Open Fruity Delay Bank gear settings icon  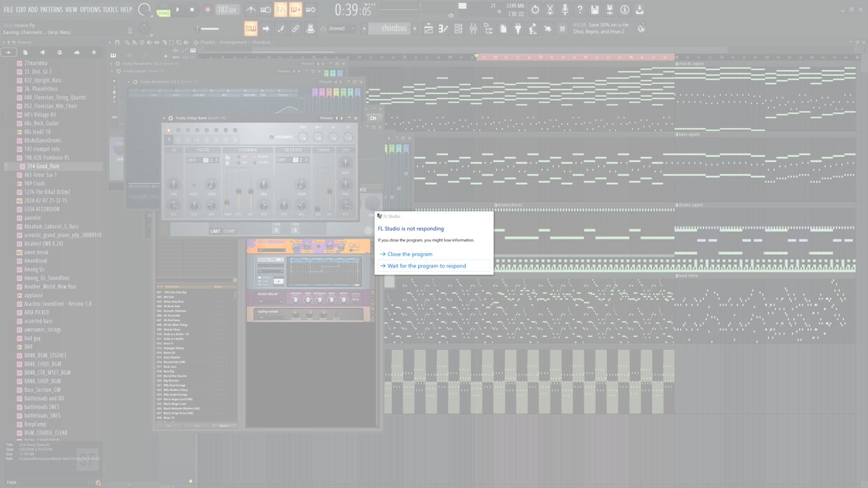click(x=171, y=118)
